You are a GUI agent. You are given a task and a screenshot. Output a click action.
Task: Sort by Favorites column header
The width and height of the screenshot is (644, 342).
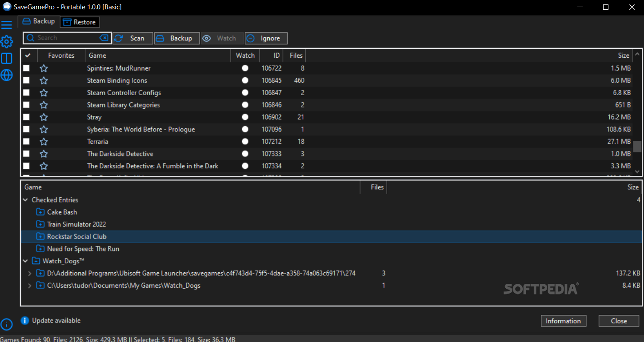click(61, 56)
